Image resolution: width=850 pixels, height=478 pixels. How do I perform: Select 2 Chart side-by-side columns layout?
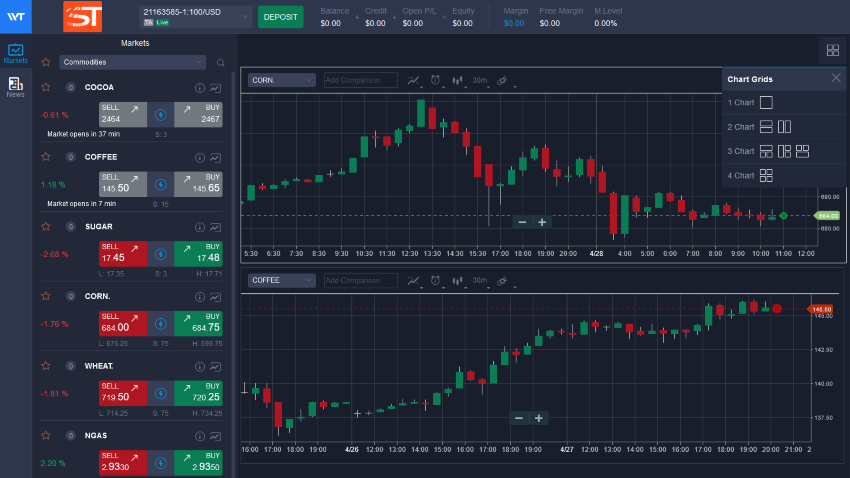(784, 127)
